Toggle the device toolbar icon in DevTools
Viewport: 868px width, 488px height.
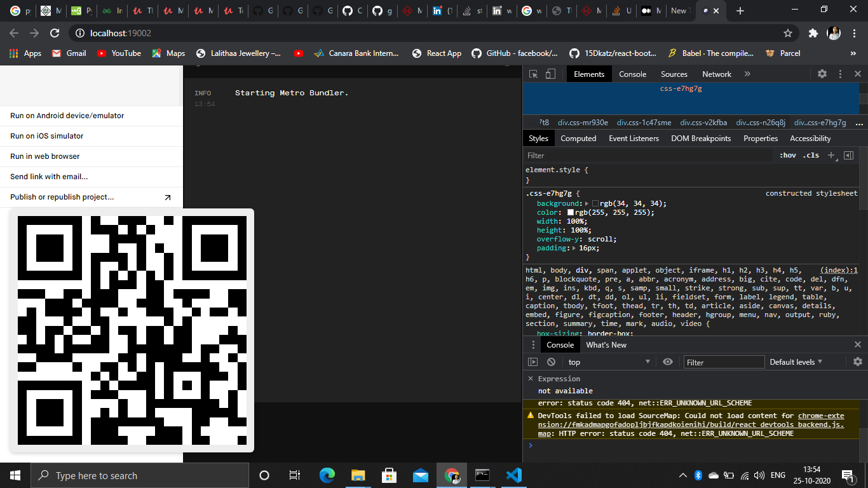[x=551, y=74]
